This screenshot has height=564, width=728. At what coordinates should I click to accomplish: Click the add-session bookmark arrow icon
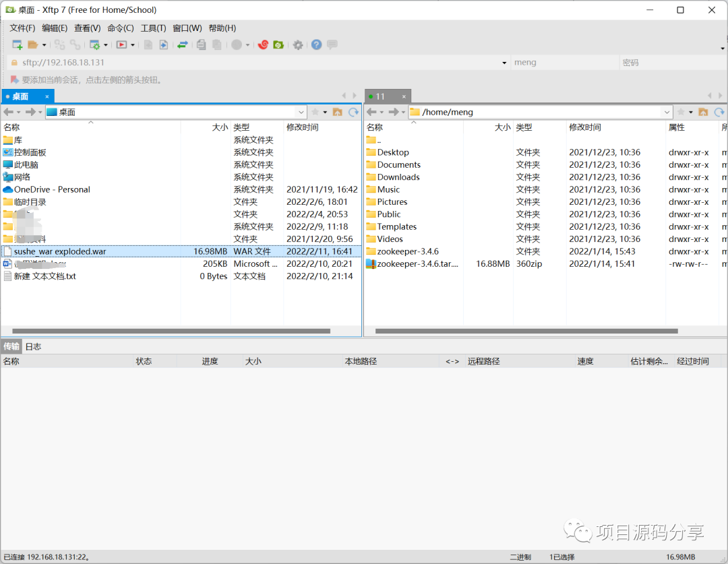[x=14, y=80]
